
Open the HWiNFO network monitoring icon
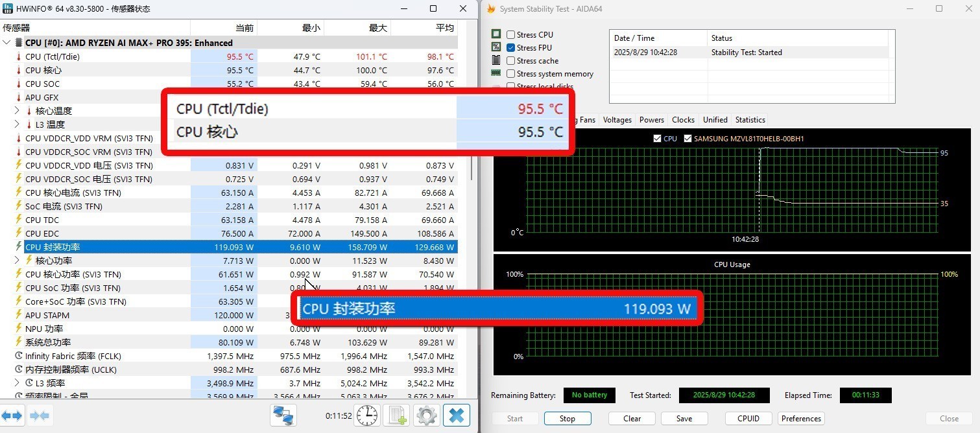283,415
